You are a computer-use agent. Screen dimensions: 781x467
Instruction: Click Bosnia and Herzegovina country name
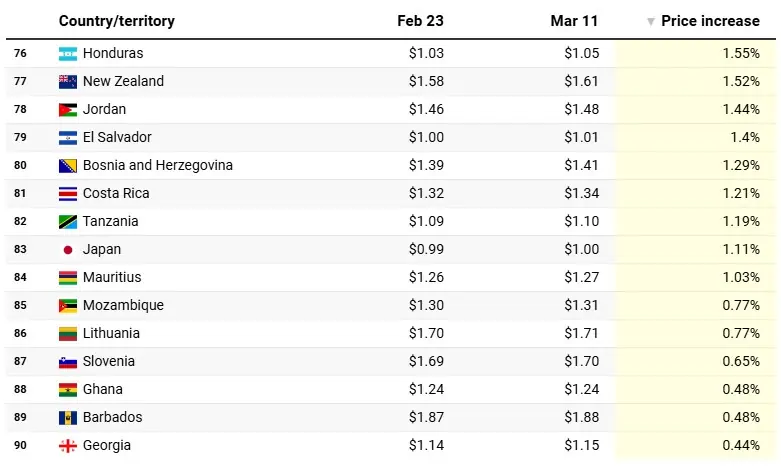click(x=158, y=165)
